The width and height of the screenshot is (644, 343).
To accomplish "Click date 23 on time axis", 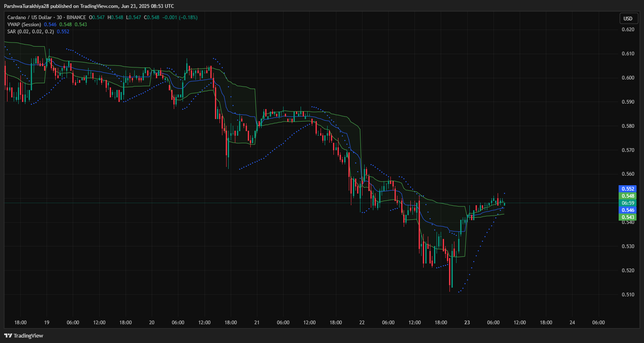I will 467,323.
